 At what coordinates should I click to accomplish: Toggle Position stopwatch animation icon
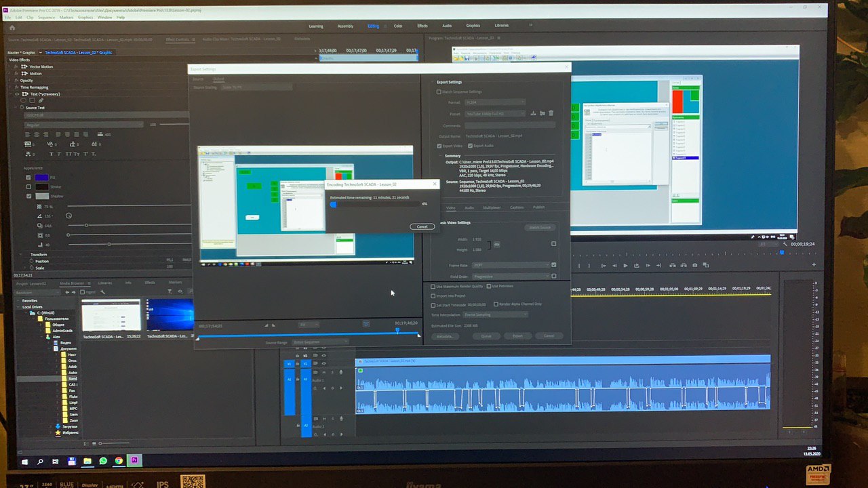pos(32,261)
